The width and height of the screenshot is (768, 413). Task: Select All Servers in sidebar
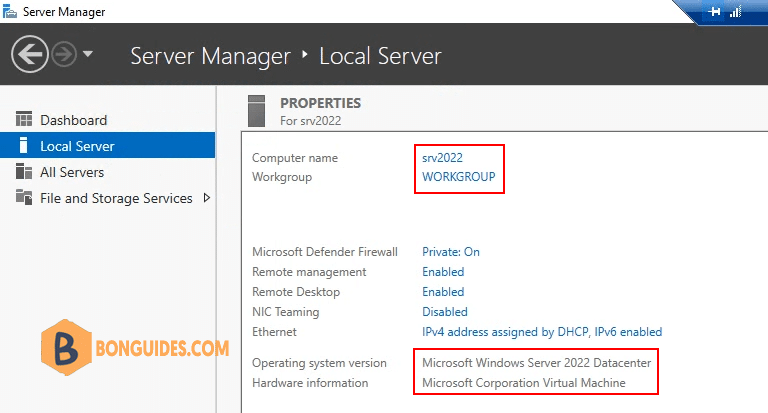pyautogui.click(x=72, y=172)
